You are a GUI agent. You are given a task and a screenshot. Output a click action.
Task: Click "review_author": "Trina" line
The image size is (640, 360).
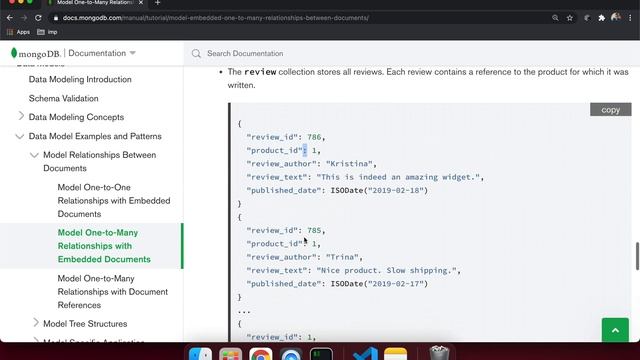[304, 257]
